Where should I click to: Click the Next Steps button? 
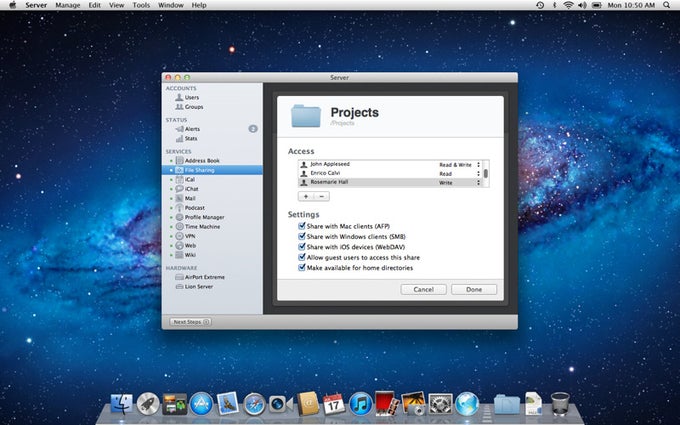[x=190, y=322]
